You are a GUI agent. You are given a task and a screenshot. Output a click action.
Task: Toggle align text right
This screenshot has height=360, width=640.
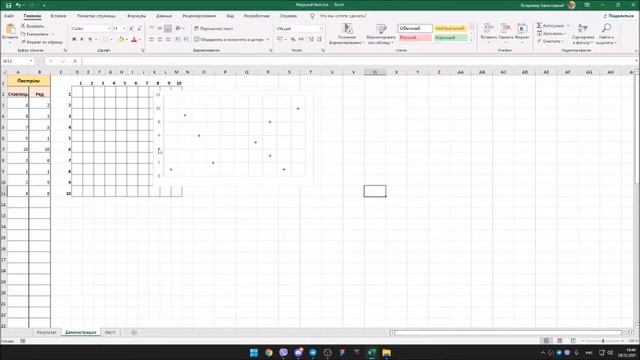point(168,40)
